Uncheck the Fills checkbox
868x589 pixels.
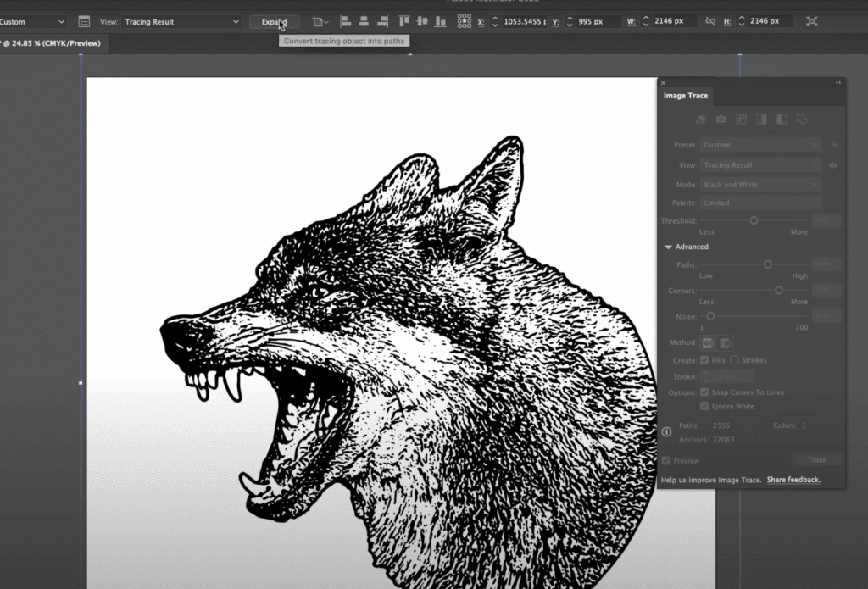tap(704, 360)
